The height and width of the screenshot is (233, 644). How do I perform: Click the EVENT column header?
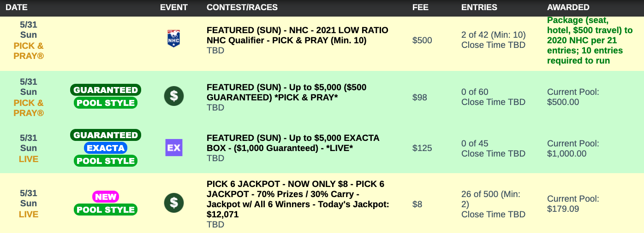(174, 7)
